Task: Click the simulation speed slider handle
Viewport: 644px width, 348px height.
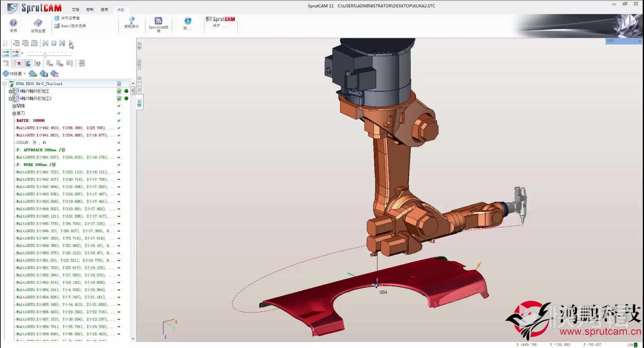Action: point(45,55)
